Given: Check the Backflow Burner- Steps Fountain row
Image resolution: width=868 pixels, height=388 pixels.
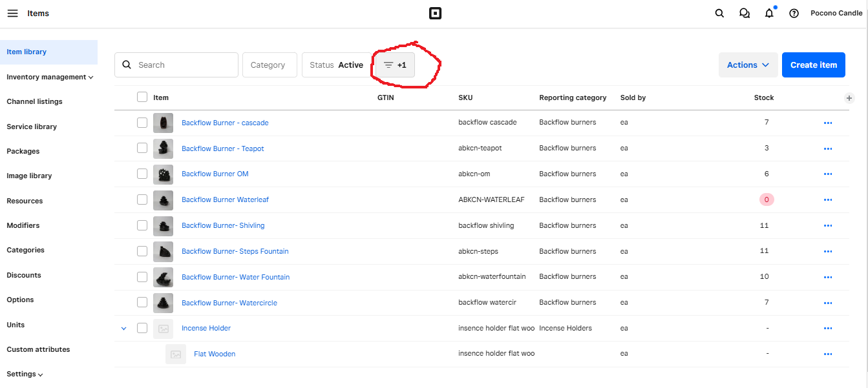Looking at the screenshot, I should (x=142, y=251).
